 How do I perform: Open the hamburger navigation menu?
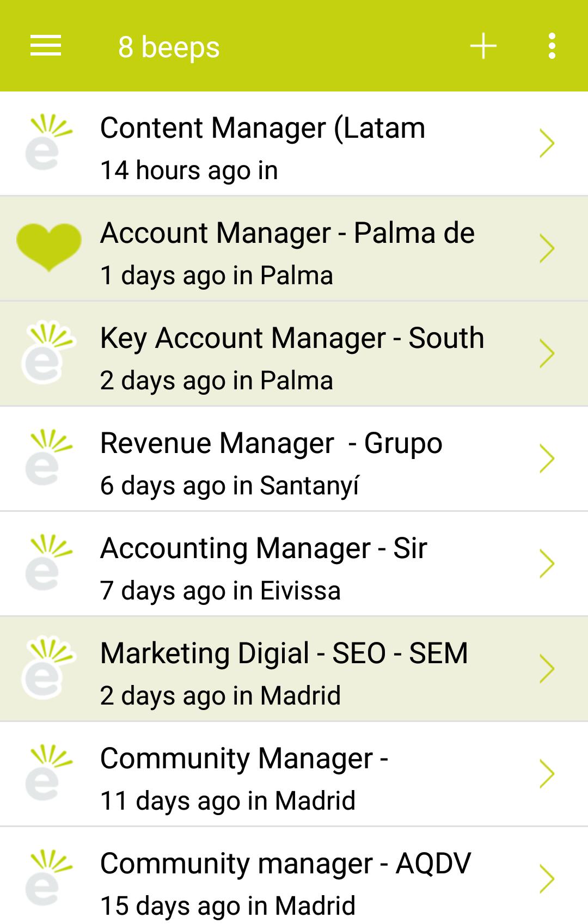pyautogui.click(x=46, y=46)
